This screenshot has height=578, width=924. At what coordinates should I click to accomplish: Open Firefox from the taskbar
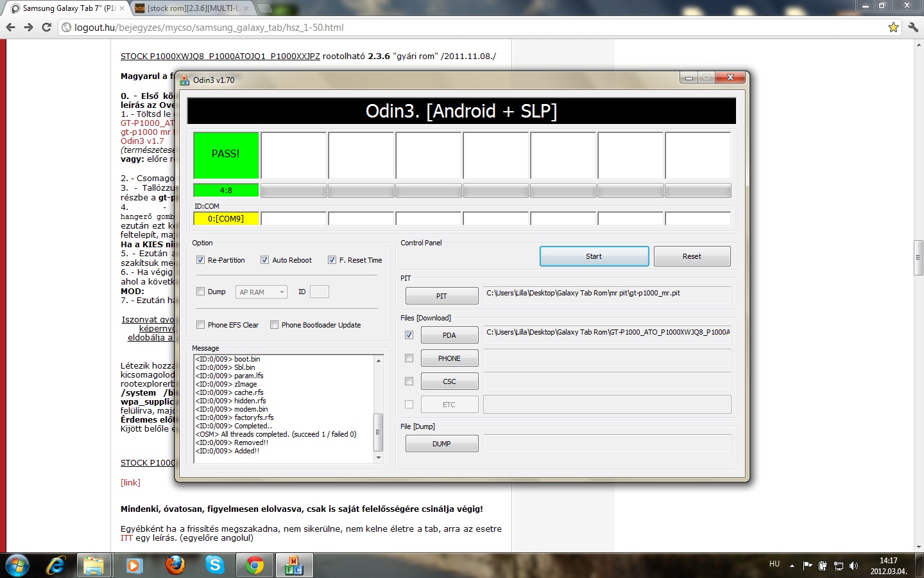point(175,565)
